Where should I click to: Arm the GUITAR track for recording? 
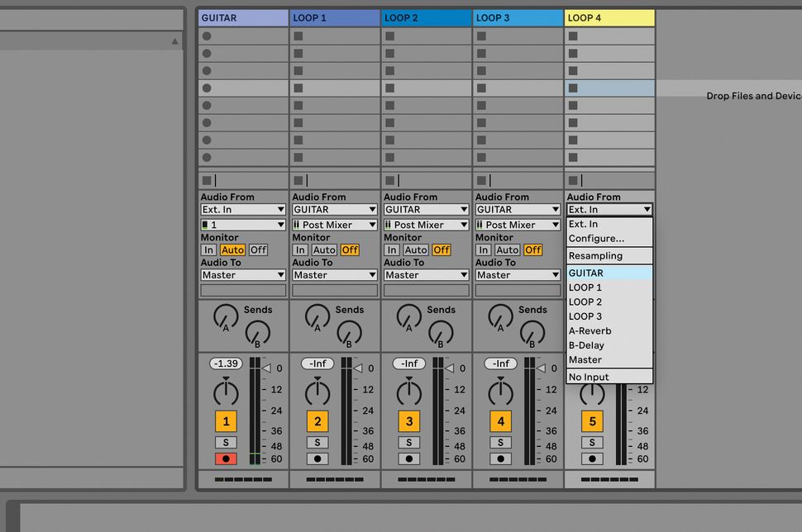click(x=226, y=458)
